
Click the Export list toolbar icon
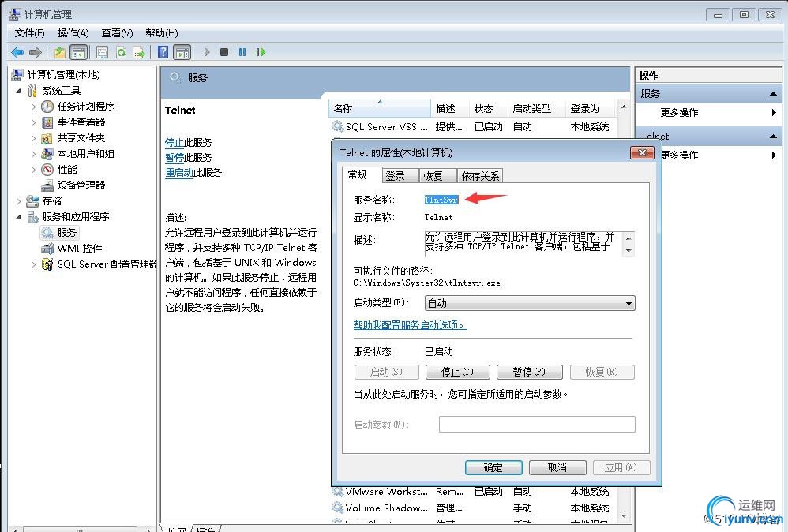[x=139, y=52]
